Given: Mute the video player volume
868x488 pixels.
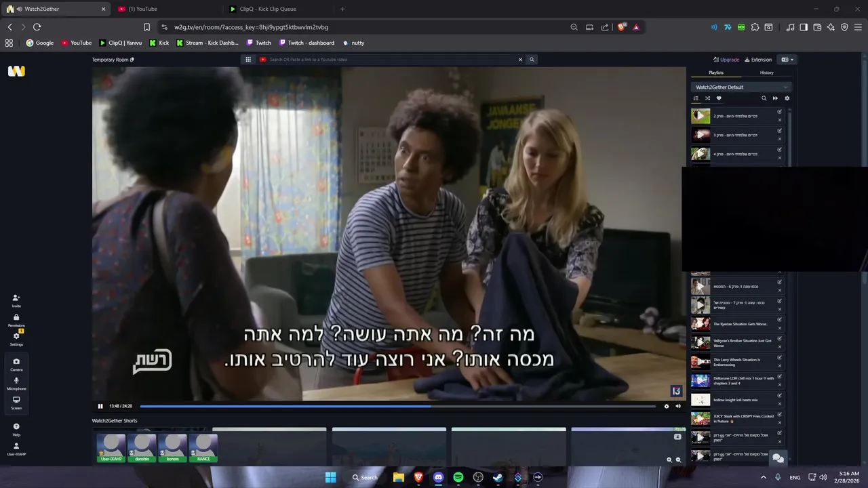Looking at the screenshot, I should (x=678, y=406).
